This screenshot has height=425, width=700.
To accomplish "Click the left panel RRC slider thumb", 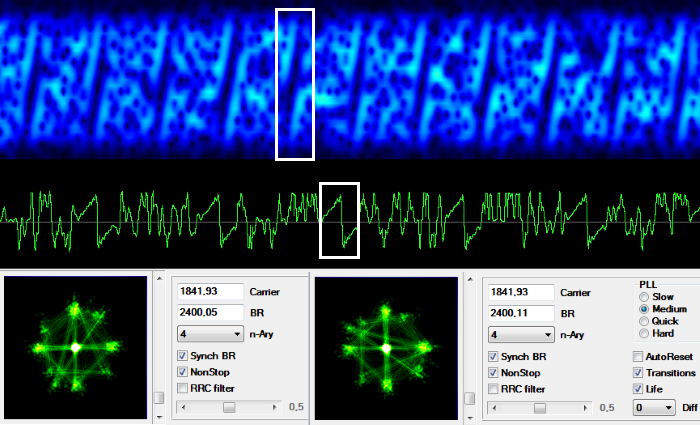I will tap(229, 407).
